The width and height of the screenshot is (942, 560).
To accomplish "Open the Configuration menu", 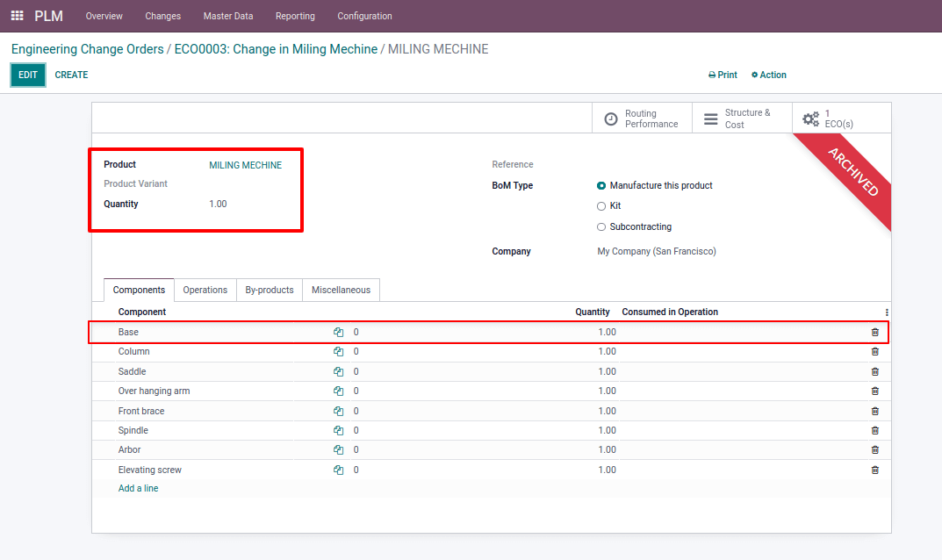I will [x=364, y=16].
